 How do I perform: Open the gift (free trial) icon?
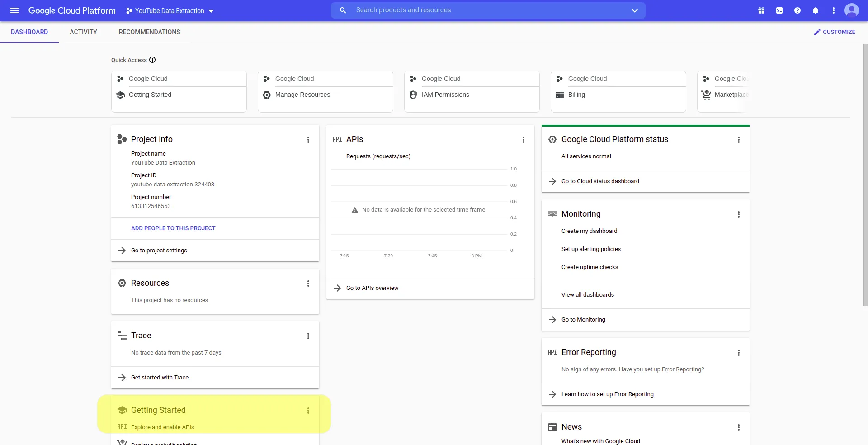pyautogui.click(x=761, y=10)
